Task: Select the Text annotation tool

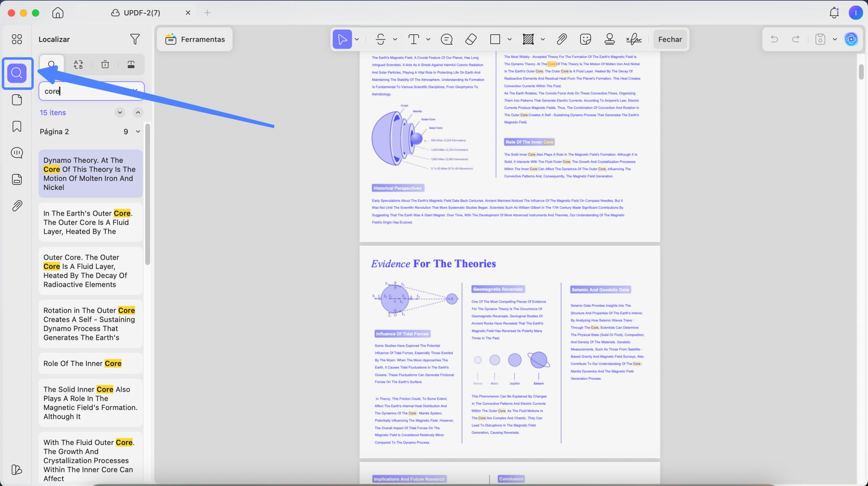Action: (414, 39)
